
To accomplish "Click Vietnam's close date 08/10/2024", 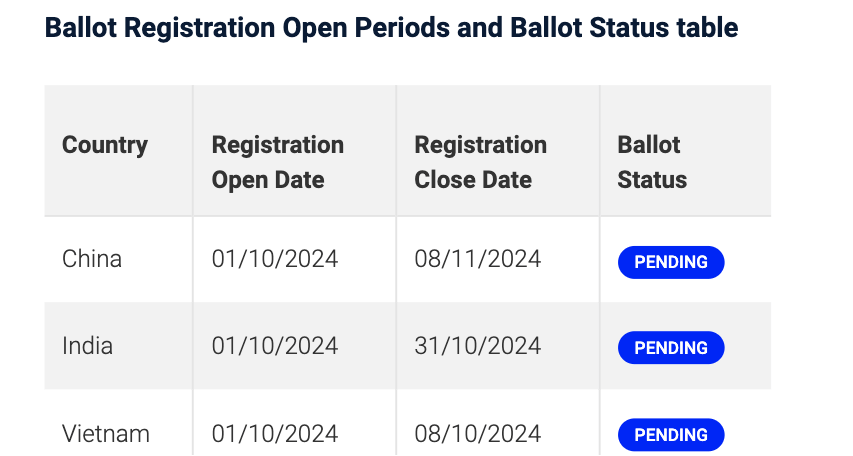I will pos(478,434).
